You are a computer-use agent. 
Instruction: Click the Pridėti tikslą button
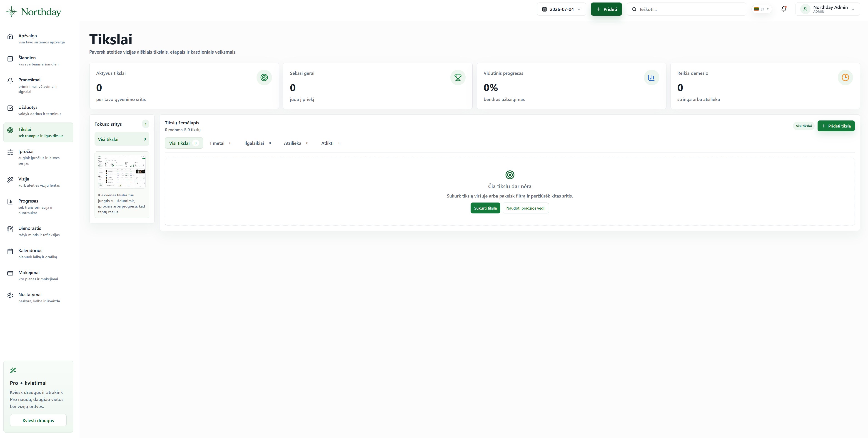coord(836,126)
